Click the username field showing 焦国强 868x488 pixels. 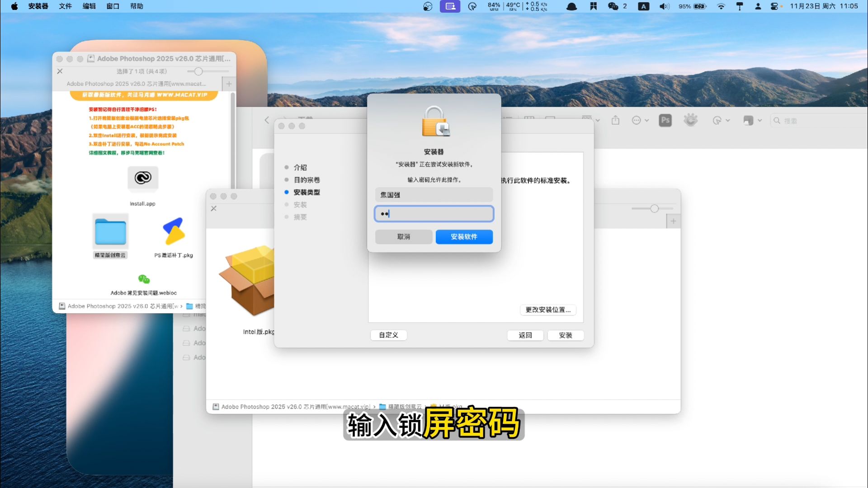pos(434,195)
